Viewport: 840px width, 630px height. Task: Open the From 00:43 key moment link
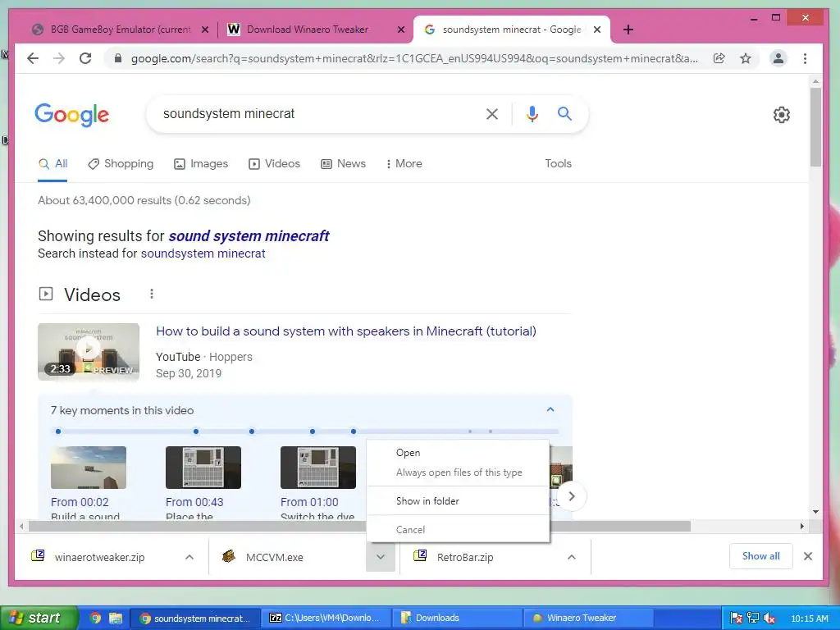[x=194, y=502]
